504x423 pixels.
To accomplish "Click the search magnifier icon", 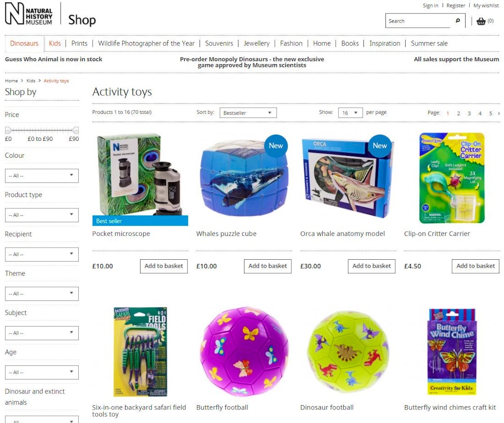I will click(458, 21).
